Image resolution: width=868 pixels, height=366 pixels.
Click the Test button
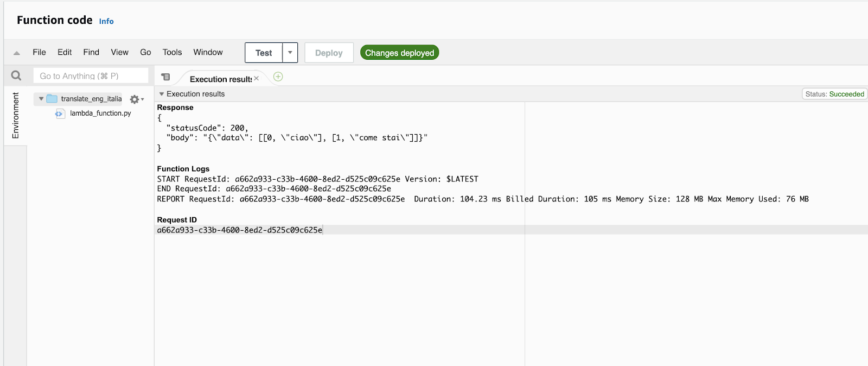pos(264,53)
